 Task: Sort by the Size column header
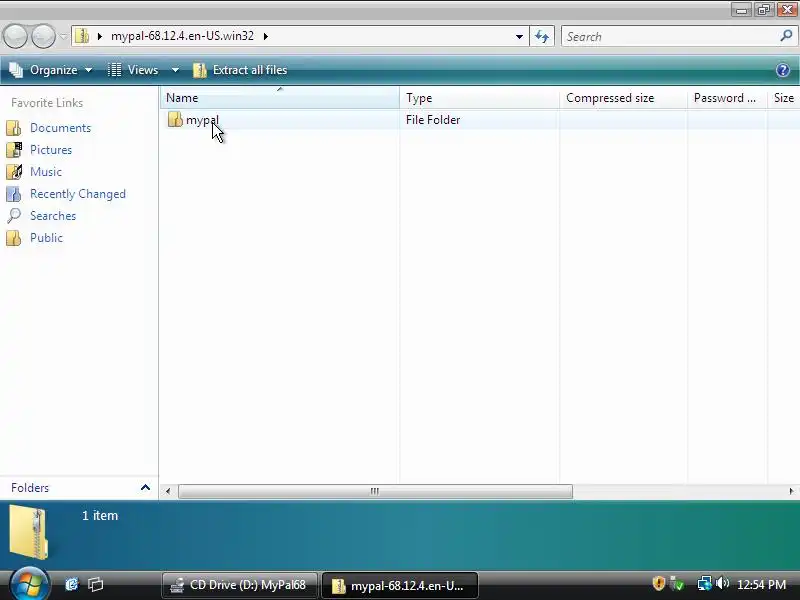point(784,98)
